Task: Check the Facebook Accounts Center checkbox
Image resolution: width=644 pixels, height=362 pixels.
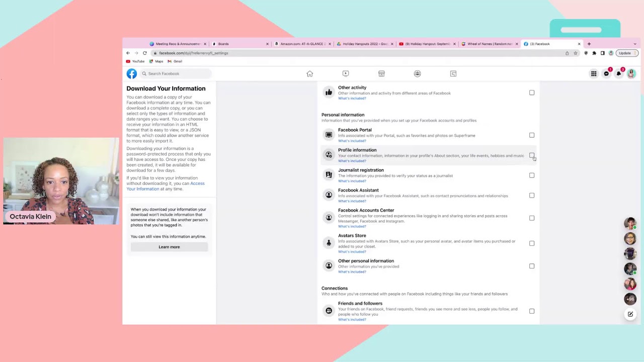Action: [532, 218]
